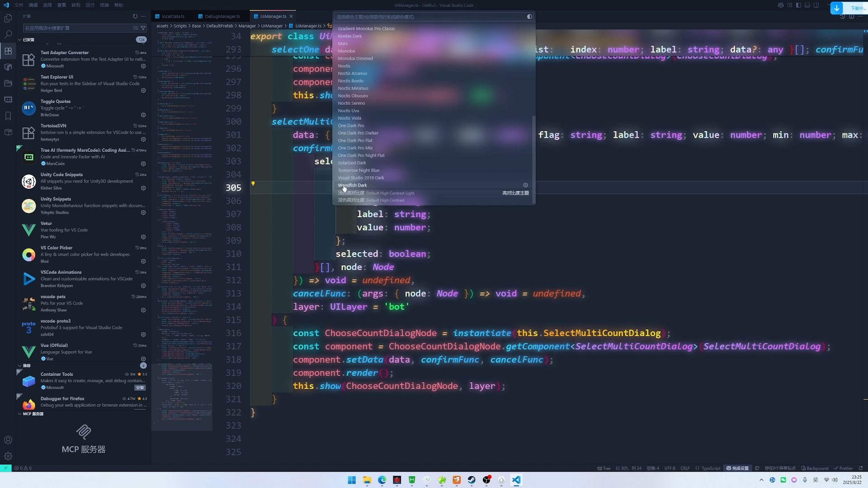Image resolution: width=868 pixels, height=488 pixels.
Task: Open the extensions panel more actions menu
Action: pyautogui.click(x=143, y=16)
